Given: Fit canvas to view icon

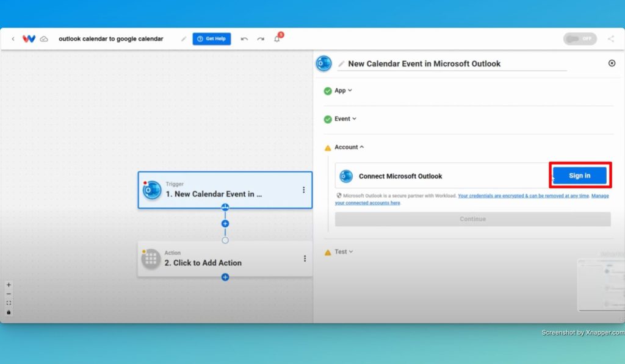Looking at the screenshot, I should pyautogui.click(x=9, y=303).
